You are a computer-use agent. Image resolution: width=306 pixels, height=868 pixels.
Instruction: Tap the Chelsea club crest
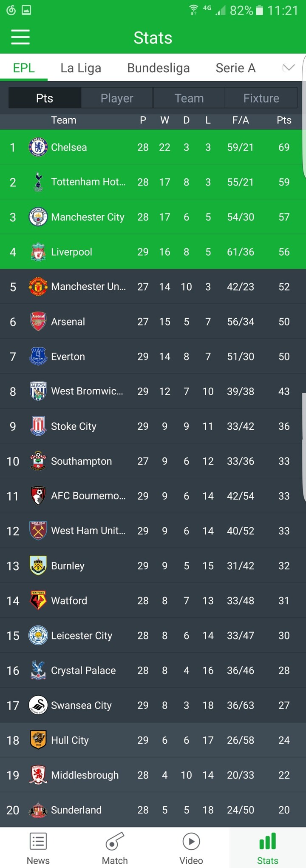38,147
